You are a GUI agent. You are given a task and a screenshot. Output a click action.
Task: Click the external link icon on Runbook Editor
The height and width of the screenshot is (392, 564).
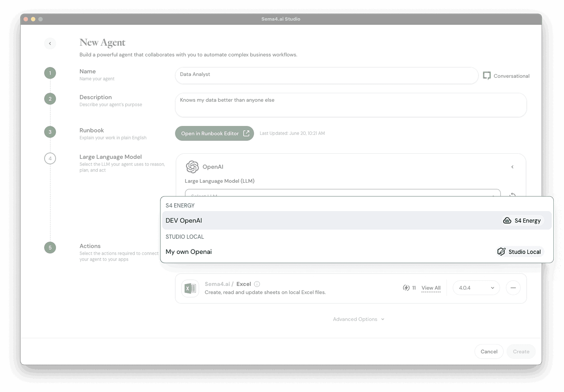click(x=245, y=133)
